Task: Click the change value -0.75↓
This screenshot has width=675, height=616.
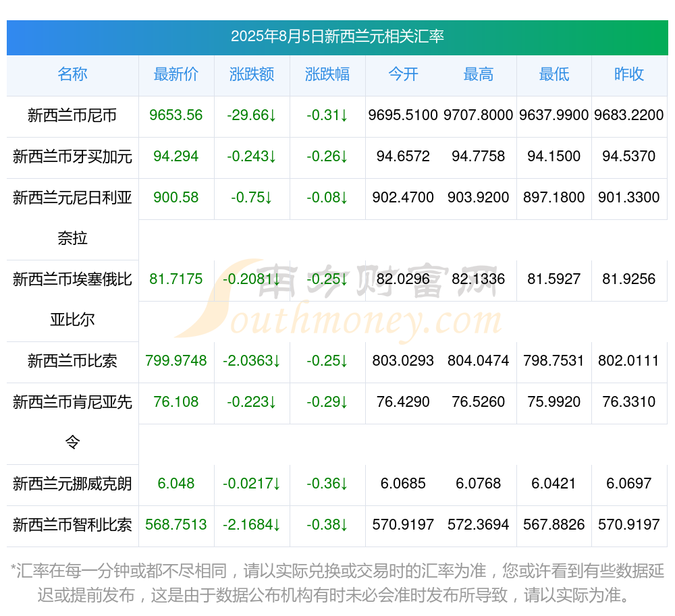Action: point(252,198)
